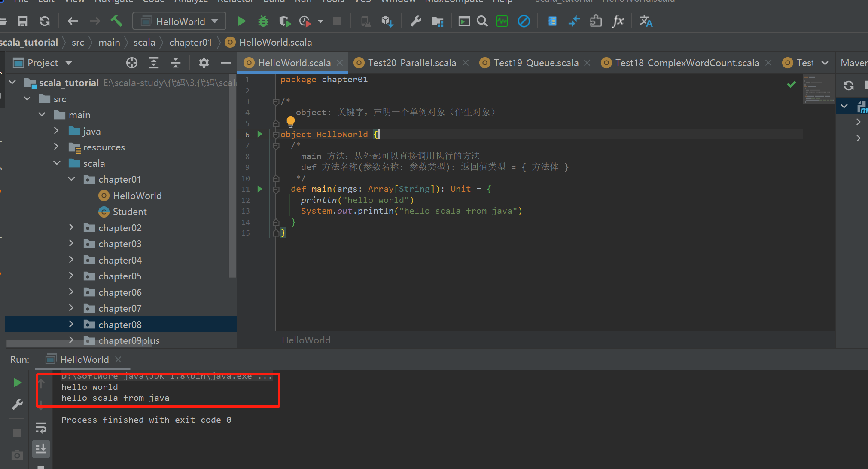
Task: Open the HelloWorld run configuration dropdown
Action: point(180,21)
